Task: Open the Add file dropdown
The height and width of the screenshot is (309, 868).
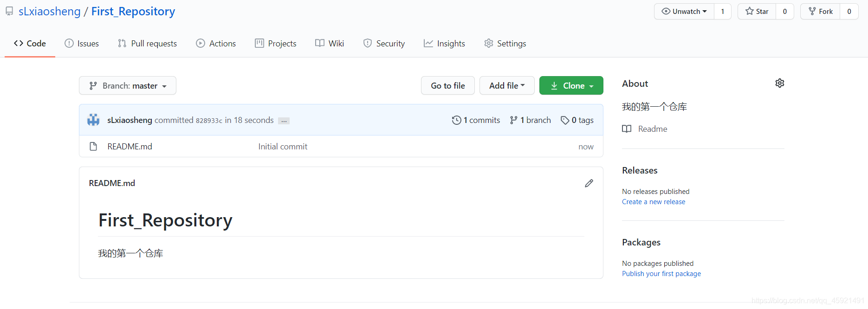Action: [x=507, y=85]
